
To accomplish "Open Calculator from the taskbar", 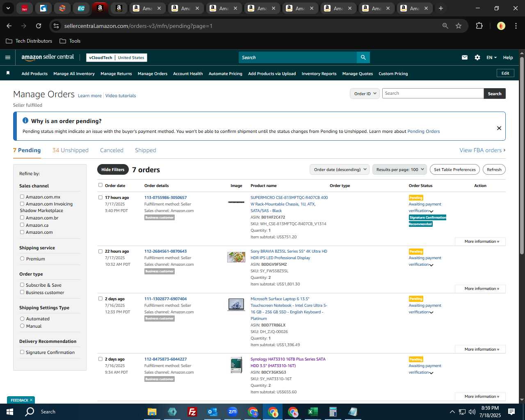I will [x=333, y=412].
